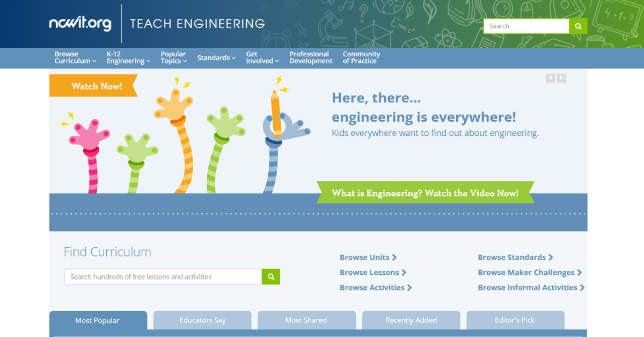Click the search lessons and activities field
The width and height of the screenshot is (644, 337).
click(x=163, y=277)
